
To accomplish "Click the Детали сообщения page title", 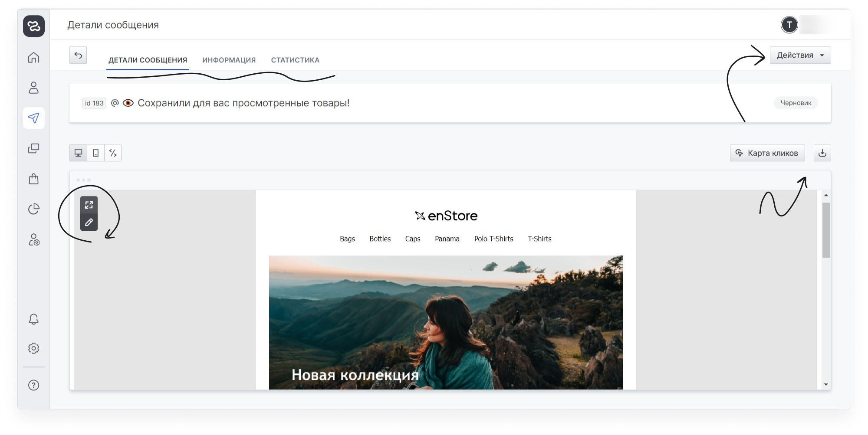I will (x=113, y=25).
